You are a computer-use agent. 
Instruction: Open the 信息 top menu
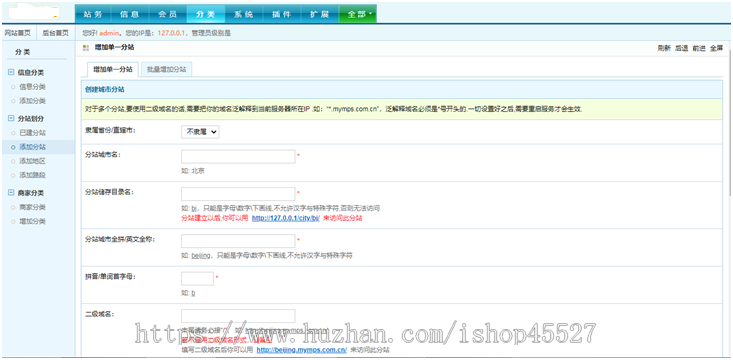coord(129,14)
